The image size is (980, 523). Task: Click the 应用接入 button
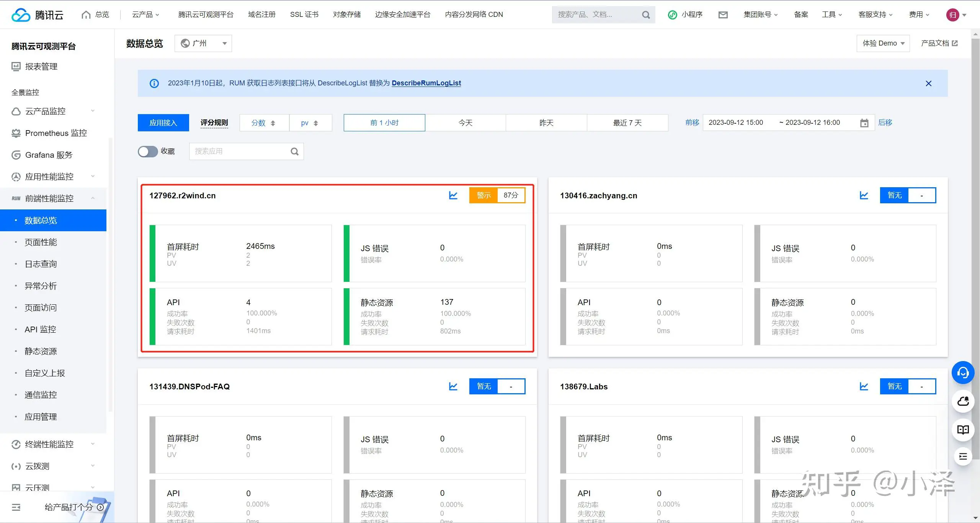tap(163, 123)
